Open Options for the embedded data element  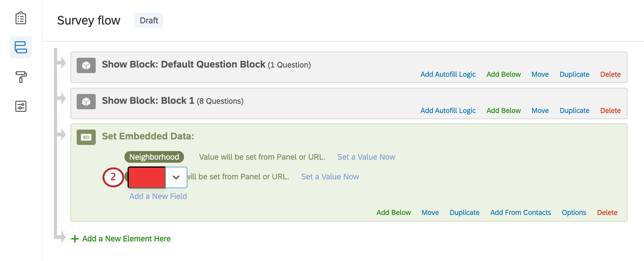pyautogui.click(x=574, y=212)
